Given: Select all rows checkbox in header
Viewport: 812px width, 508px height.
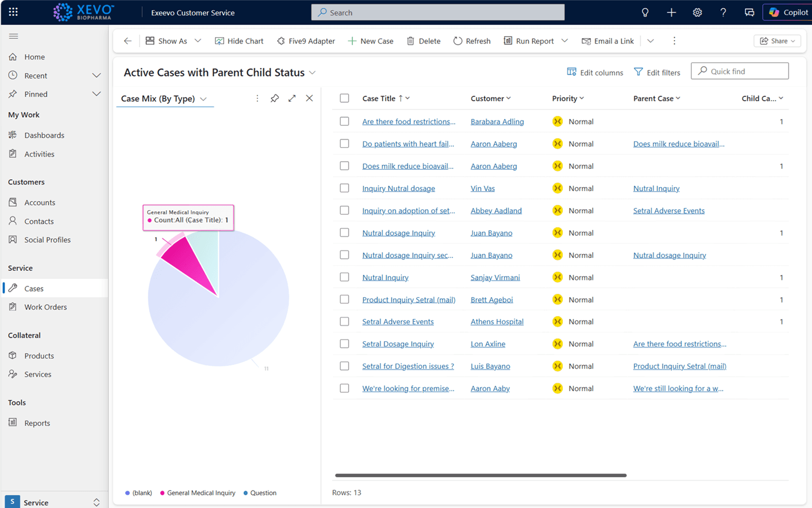Looking at the screenshot, I should [x=345, y=98].
